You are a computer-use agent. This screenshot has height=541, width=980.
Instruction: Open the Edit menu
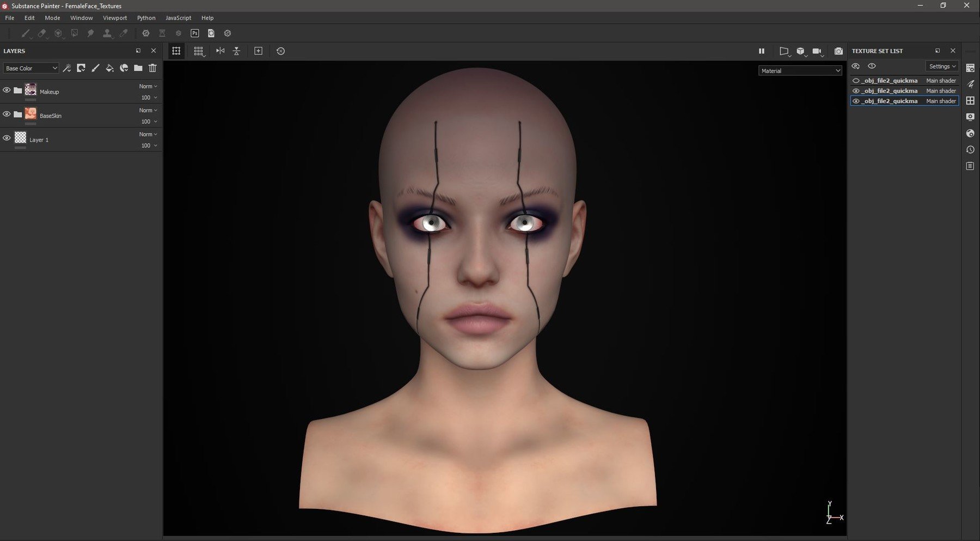[x=29, y=18]
